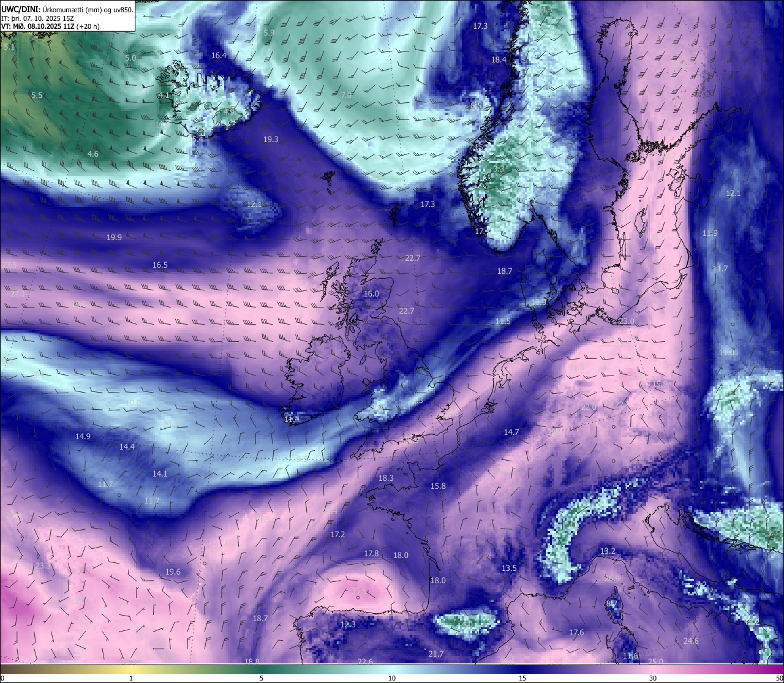Click the 19.3 value southeast of Iceland
This screenshot has height=683, width=784.
[271, 139]
